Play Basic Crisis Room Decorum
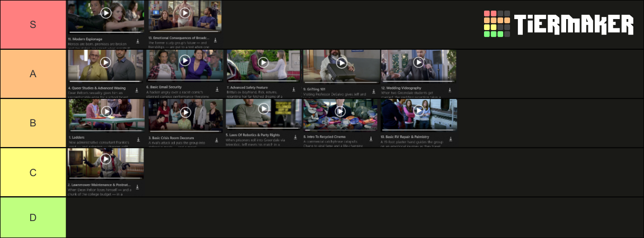 pyautogui.click(x=185, y=112)
